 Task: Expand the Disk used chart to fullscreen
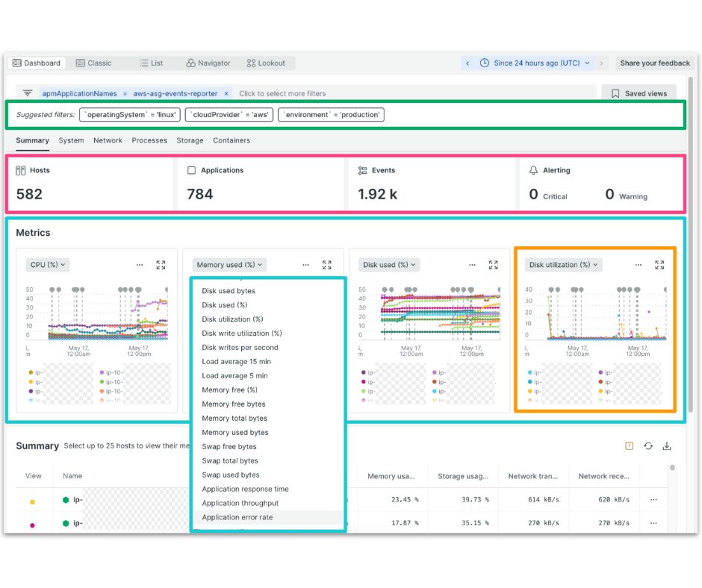(x=494, y=265)
